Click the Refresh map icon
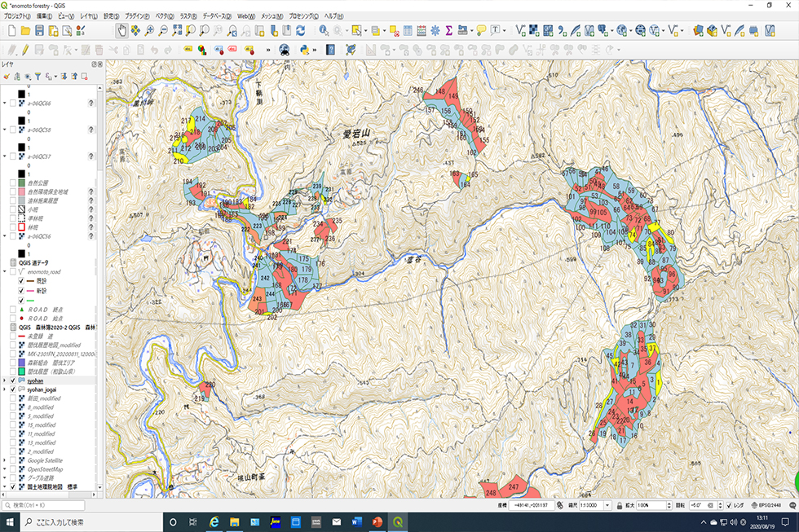799x532 pixels. tap(301, 31)
